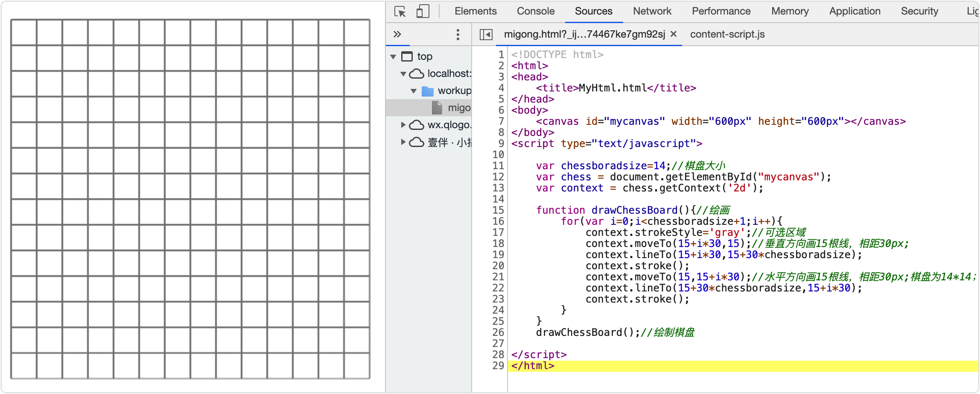Open the Elements panel tab
This screenshot has width=980, height=394.
pos(475,12)
